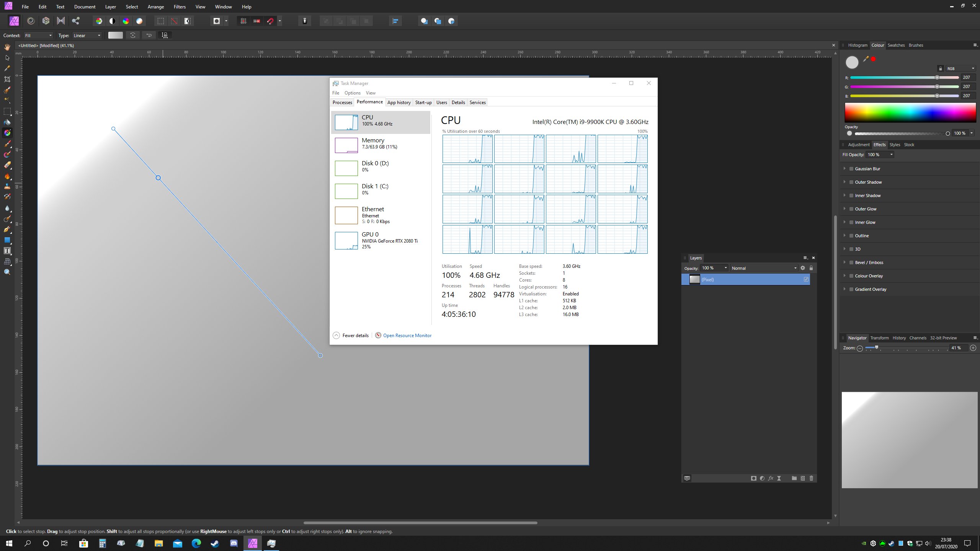980x551 pixels.
Task: Reverse gradient button in context bar
Action: [149, 35]
